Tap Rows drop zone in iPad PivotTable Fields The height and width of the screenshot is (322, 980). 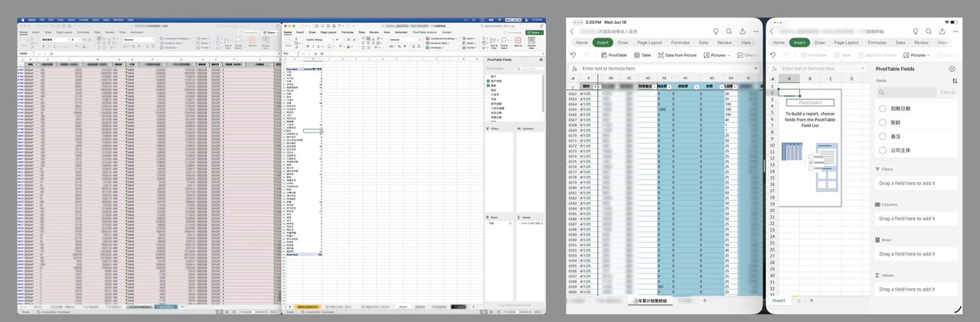coord(916,254)
